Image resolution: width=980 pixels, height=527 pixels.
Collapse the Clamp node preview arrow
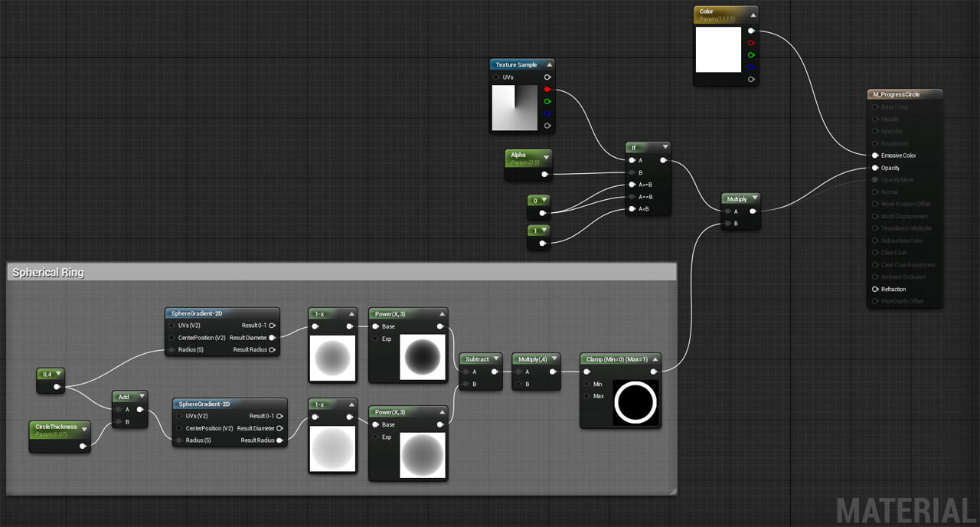pos(655,358)
